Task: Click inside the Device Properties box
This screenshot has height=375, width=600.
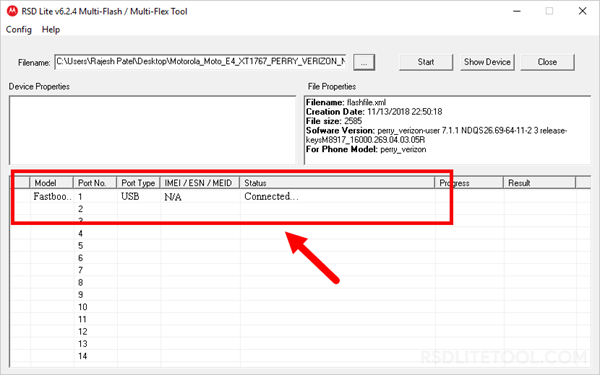Action: pos(152,130)
